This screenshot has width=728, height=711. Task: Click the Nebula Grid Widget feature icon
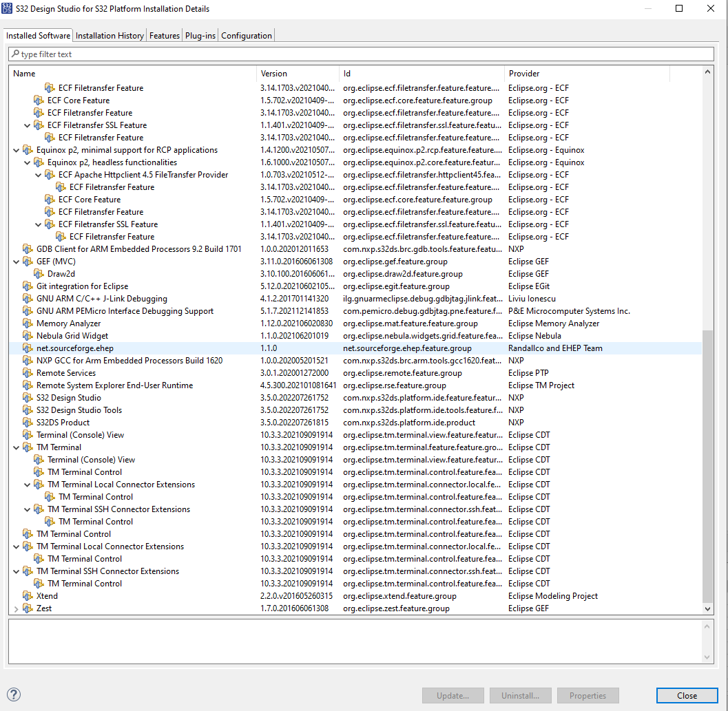coord(27,335)
